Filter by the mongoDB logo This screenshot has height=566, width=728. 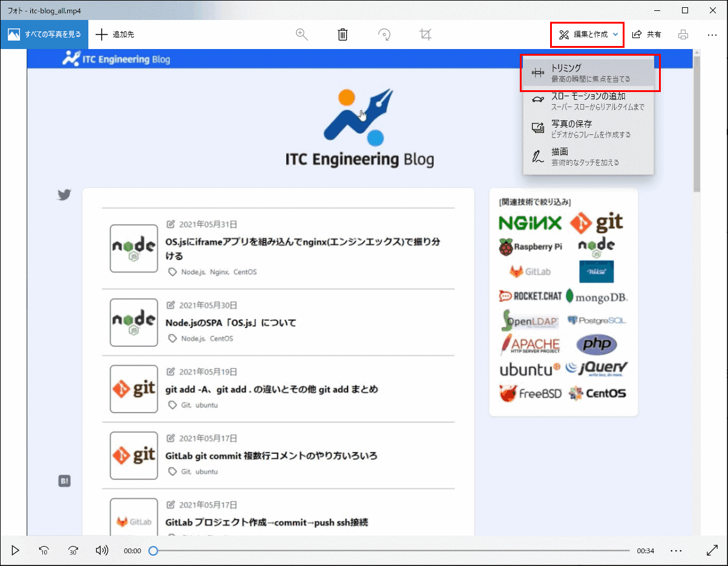coord(597,297)
